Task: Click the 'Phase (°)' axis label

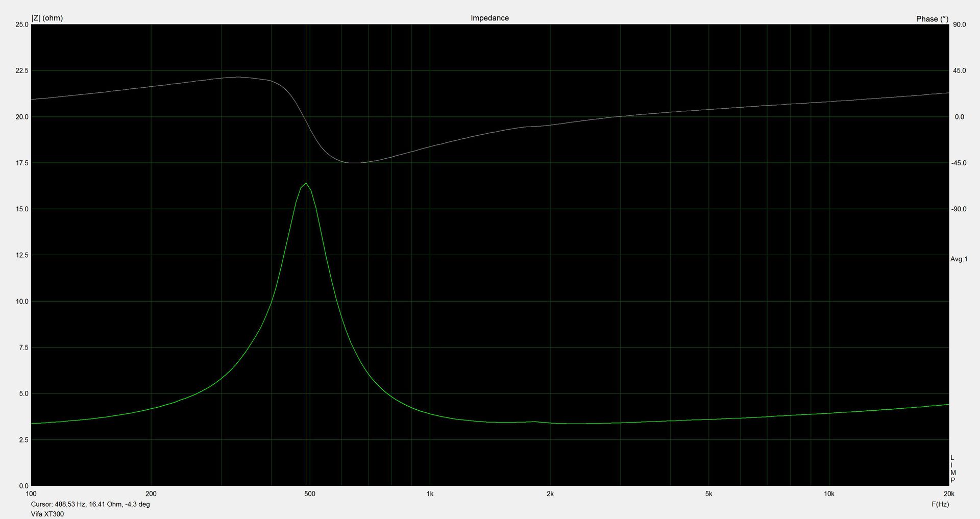Action: coord(932,19)
